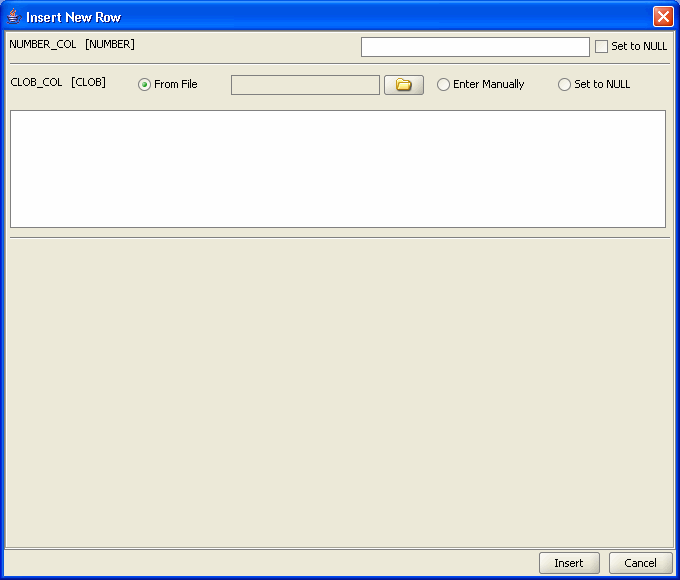Click the NUMBER_COL value input field

coord(475,47)
